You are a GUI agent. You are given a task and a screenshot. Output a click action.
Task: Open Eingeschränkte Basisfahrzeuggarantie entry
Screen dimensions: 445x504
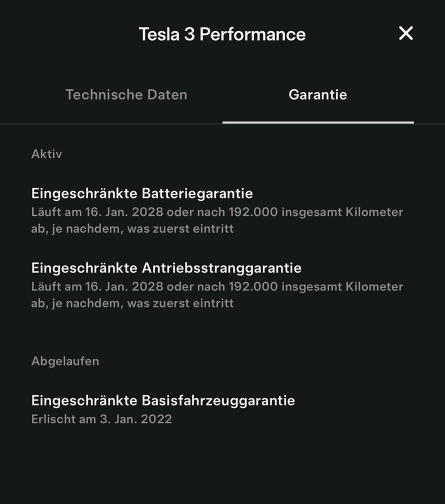pos(163,400)
